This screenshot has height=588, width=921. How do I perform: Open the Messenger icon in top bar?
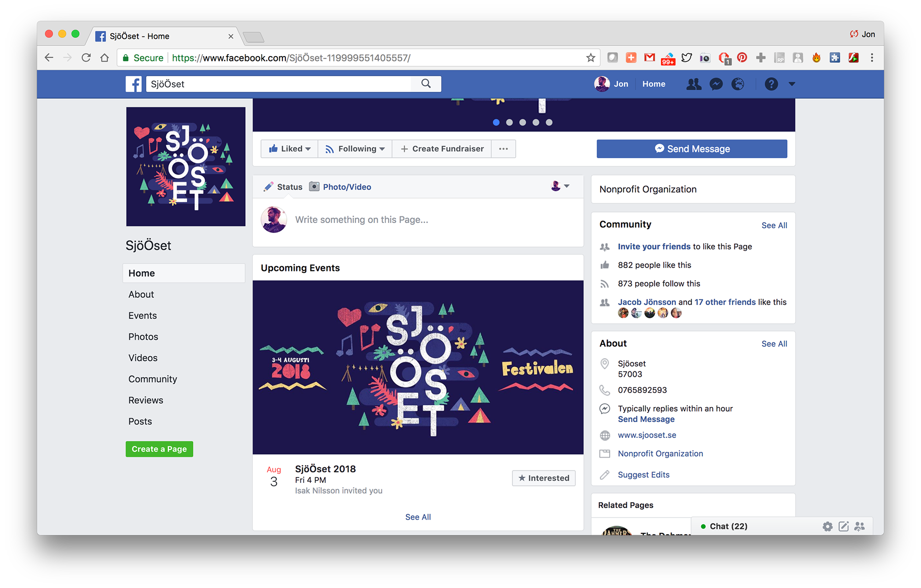point(716,84)
